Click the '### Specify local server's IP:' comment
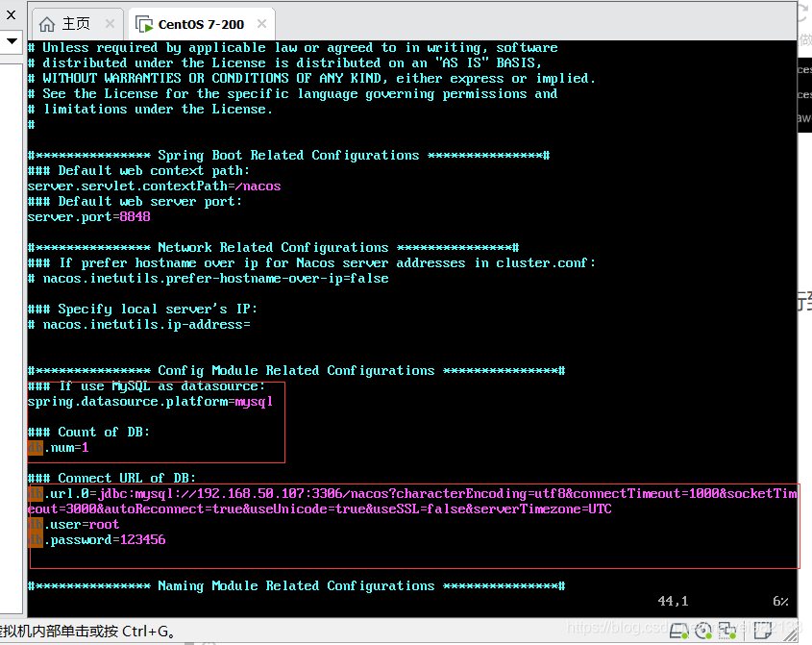812x645 pixels. click(142, 310)
